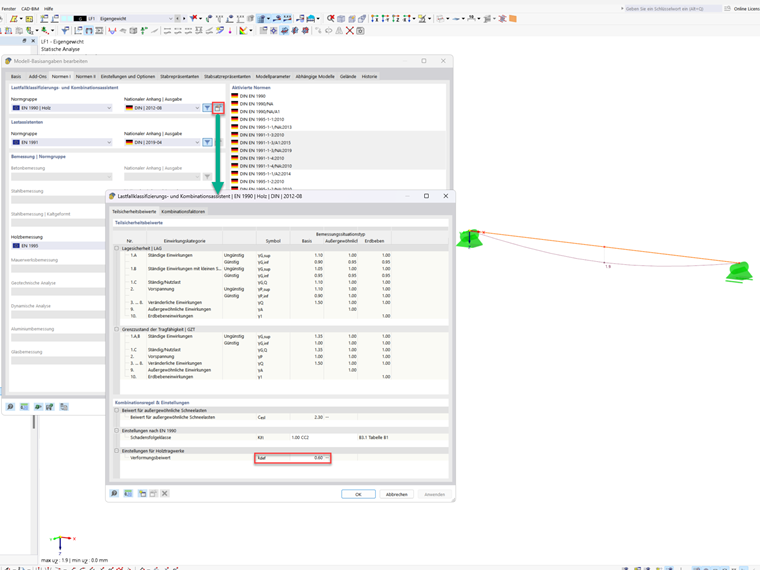Open the Modellparameter tab
Image resolution: width=760 pixels, height=570 pixels.
point(273,77)
